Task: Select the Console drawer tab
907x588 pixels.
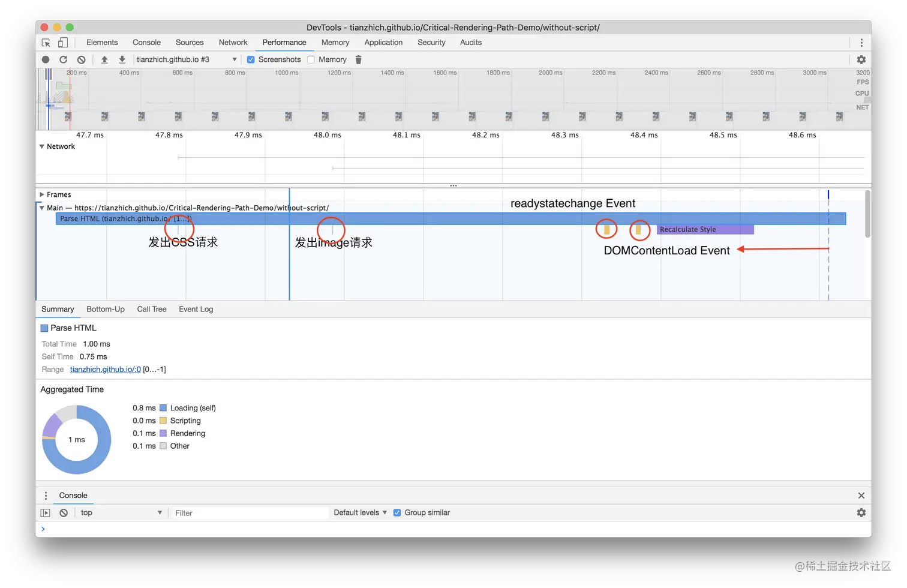Action: pos(73,496)
